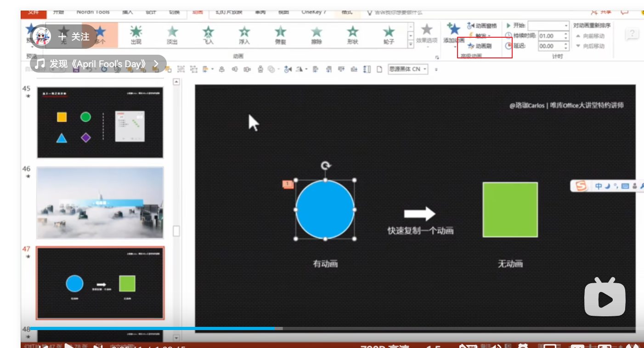Increase 持续时间 with up spinner
Viewport: 644px width, 348px height.
point(566,34)
